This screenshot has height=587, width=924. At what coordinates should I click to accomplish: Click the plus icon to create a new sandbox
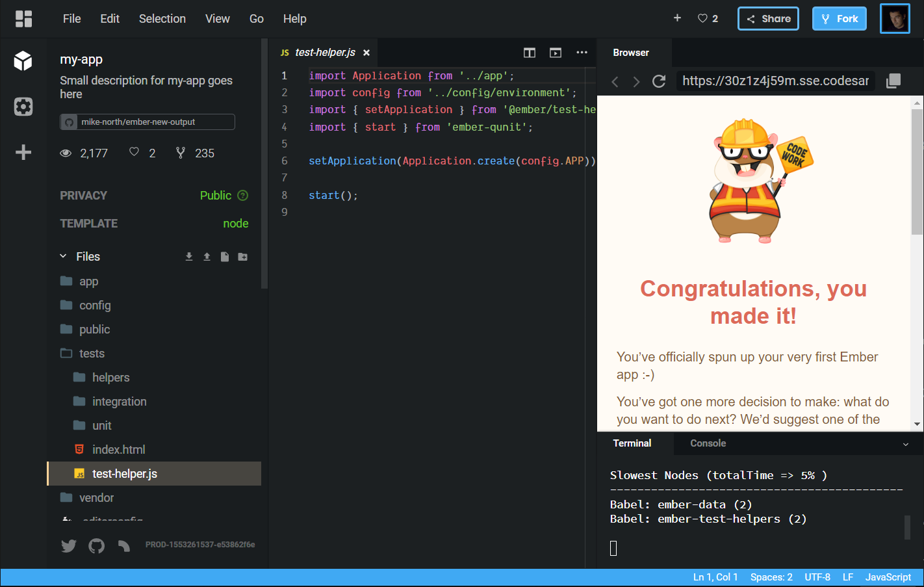[677, 18]
